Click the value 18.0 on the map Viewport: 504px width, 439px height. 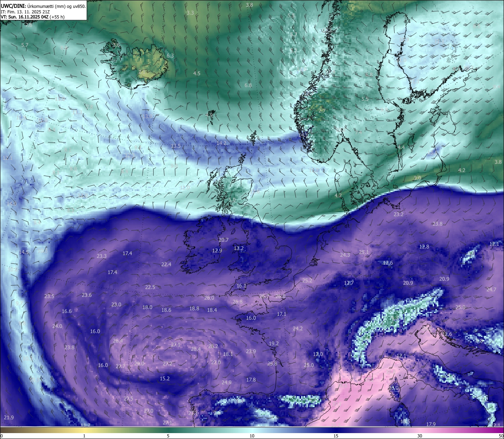(x=147, y=307)
